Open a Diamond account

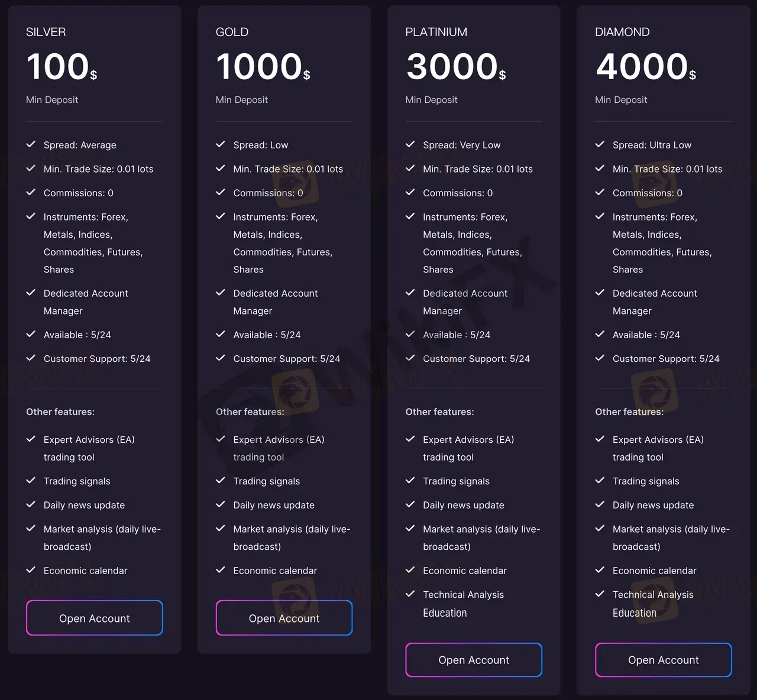pos(663,660)
